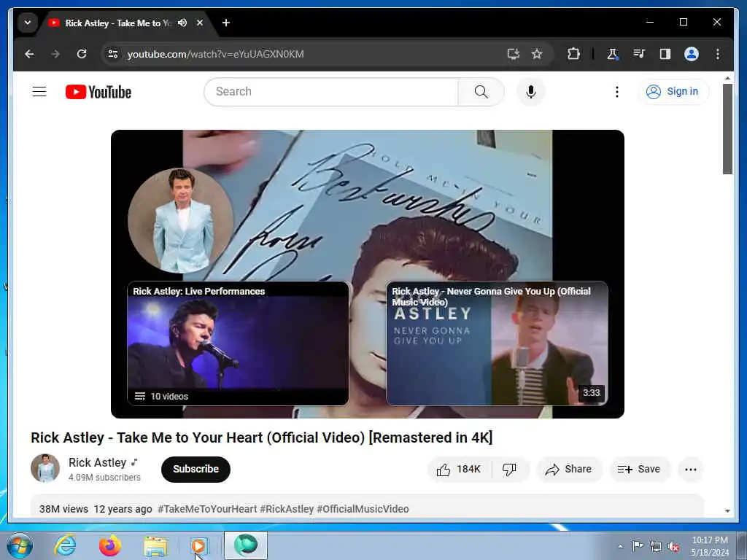Click the '38M views' description text
747x560 pixels.
(63, 509)
